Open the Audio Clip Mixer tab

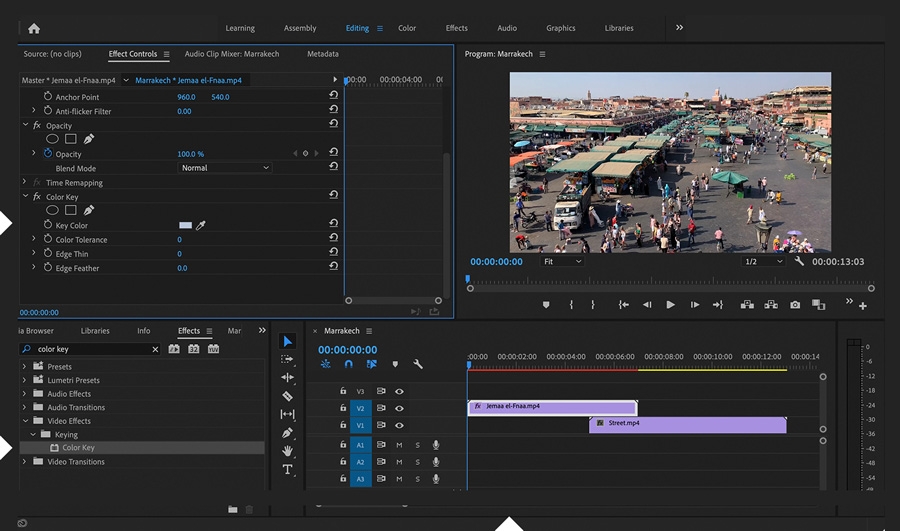232,54
